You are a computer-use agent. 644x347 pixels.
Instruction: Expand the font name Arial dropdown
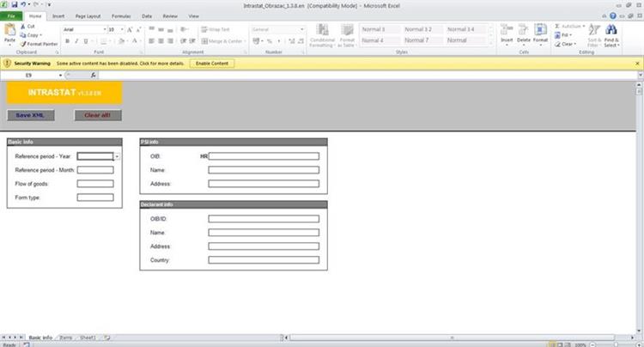coord(105,29)
